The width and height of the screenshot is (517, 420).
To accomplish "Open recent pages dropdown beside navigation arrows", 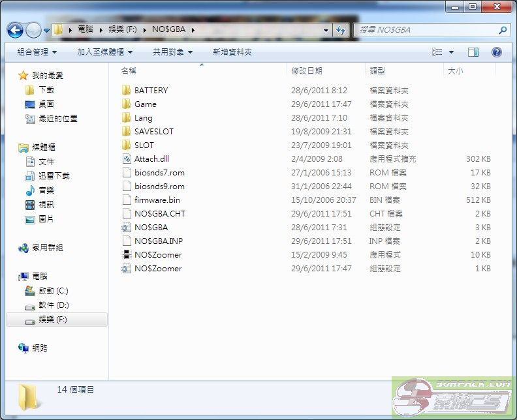I will (46, 30).
